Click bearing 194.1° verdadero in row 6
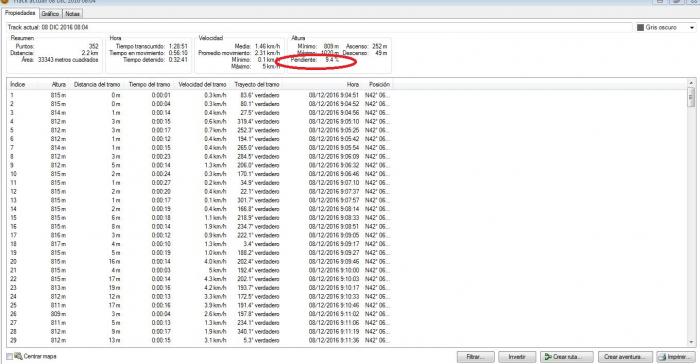 [x=258, y=139]
